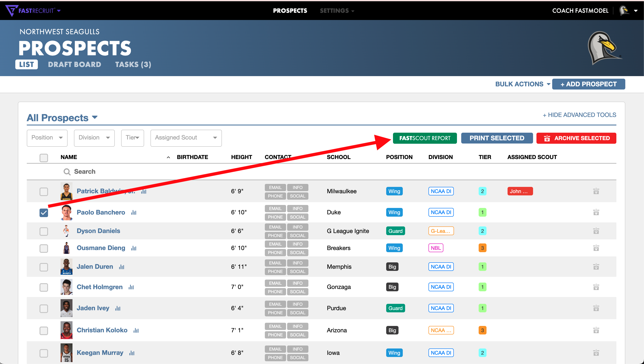Archive Ousmane Dieng using row archive icon
Screen dimensions: 644x364
(x=596, y=248)
